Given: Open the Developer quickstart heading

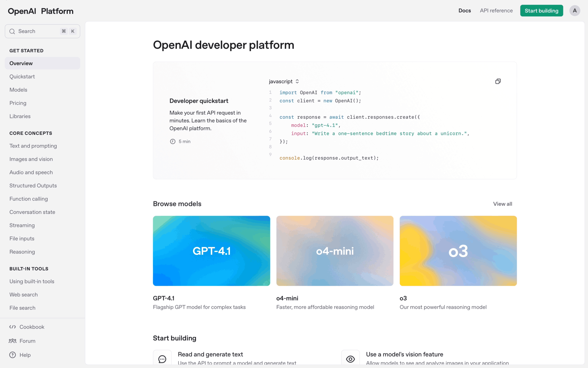Looking at the screenshot, I should [x=199, y=101].
